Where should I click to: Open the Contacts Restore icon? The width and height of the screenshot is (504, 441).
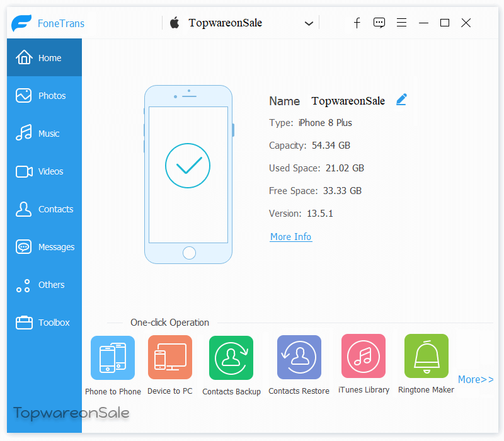pyautogui.click(x=299, y=357)
